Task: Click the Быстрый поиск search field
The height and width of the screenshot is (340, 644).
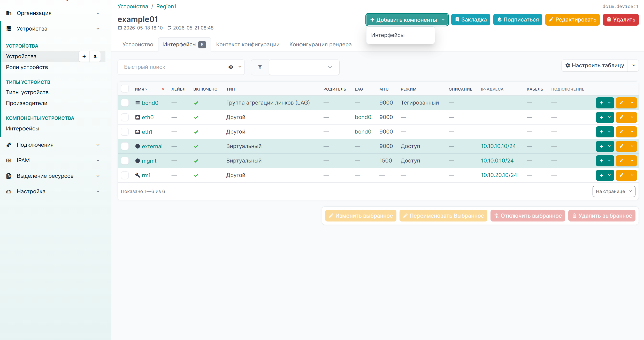Action: coord(171,67)
